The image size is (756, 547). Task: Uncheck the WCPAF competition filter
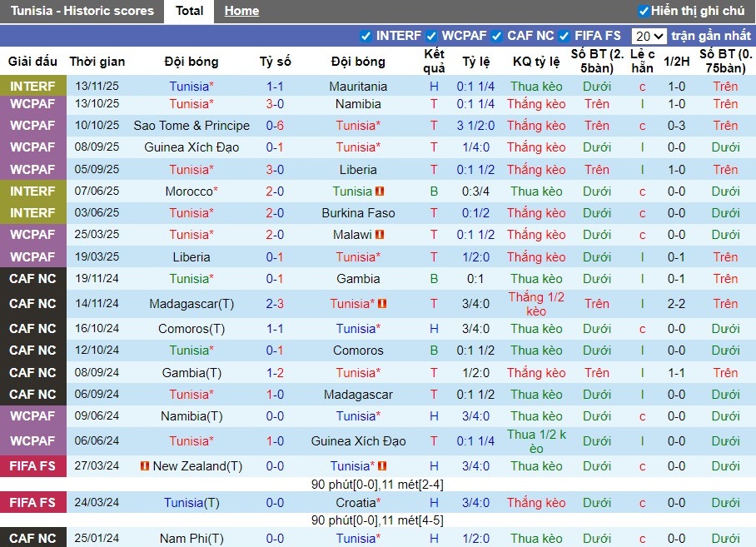431,36
